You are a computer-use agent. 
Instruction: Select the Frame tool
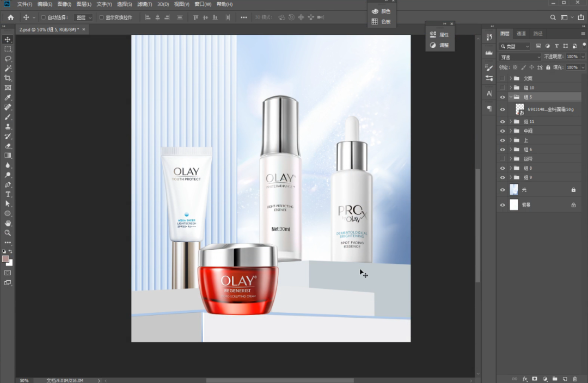(8, 88)
